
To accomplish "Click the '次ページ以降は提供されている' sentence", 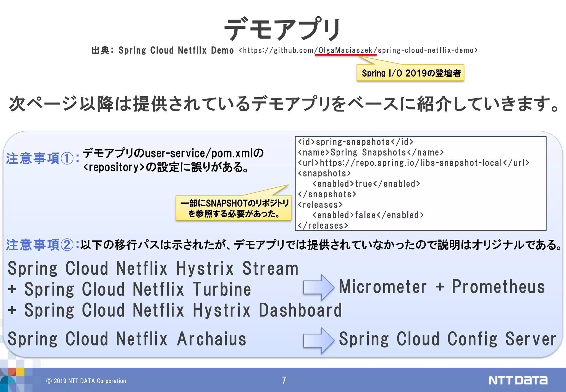I will coord(284,104).
